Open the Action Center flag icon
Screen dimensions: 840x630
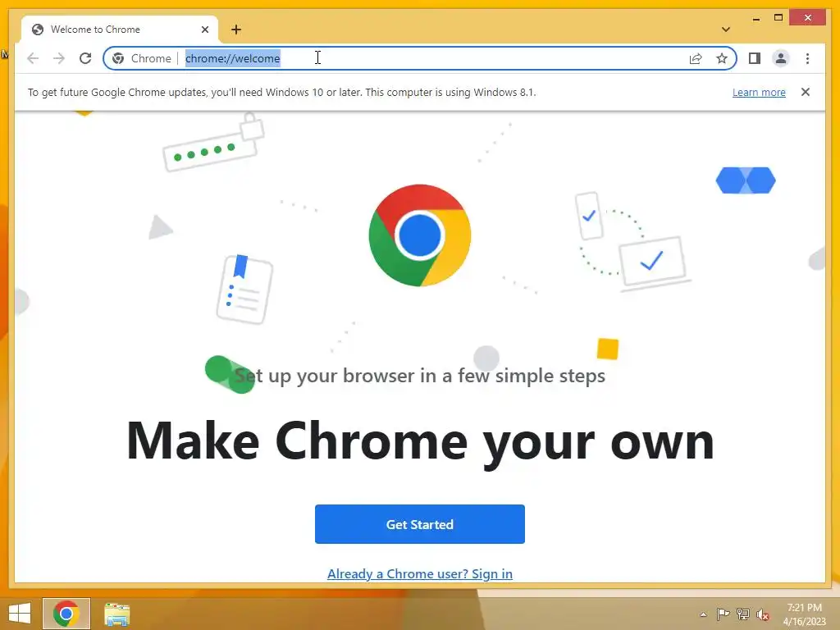click(x=724, y=614)
